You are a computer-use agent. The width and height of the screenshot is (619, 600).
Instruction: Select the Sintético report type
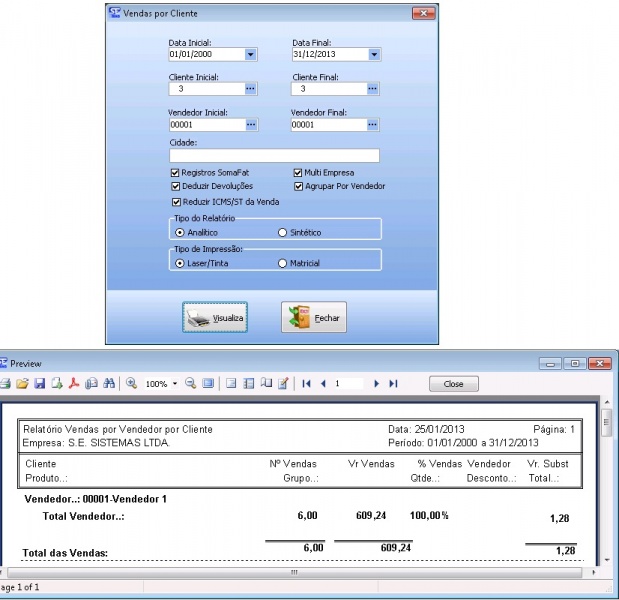pos(283,232)
